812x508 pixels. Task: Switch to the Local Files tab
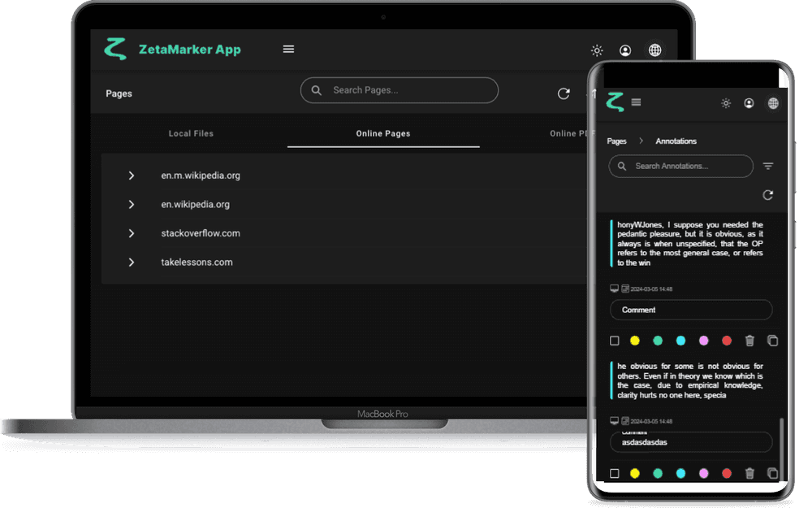coord(191,133)
